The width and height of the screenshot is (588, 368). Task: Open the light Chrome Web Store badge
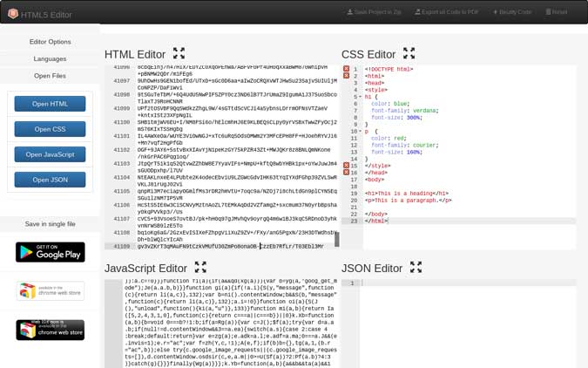(51, 290)
